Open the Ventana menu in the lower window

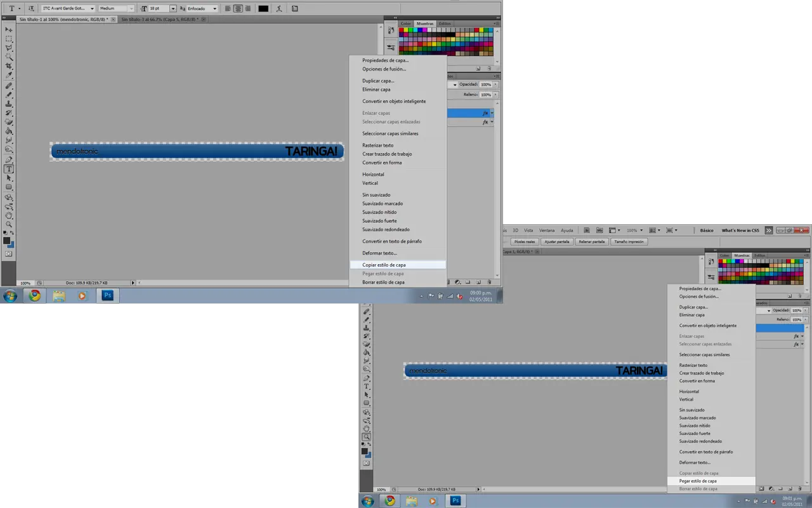pyautogui.click(x=546, y=231)
